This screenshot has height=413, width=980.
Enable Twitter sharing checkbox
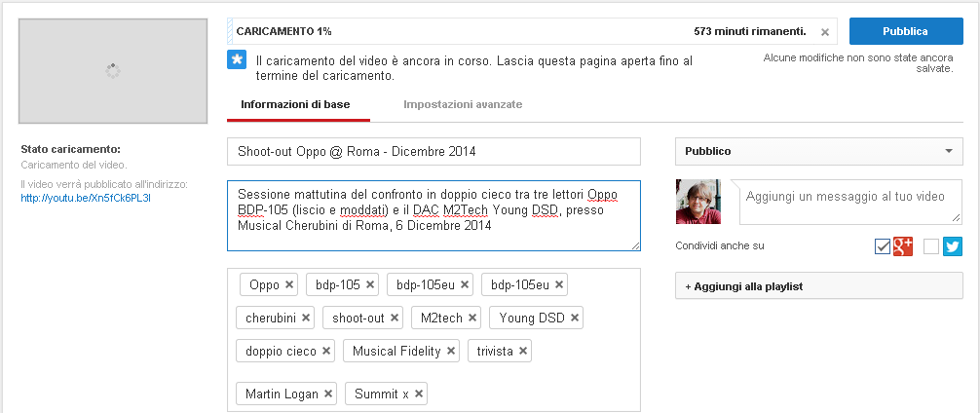tap(931, 246)
